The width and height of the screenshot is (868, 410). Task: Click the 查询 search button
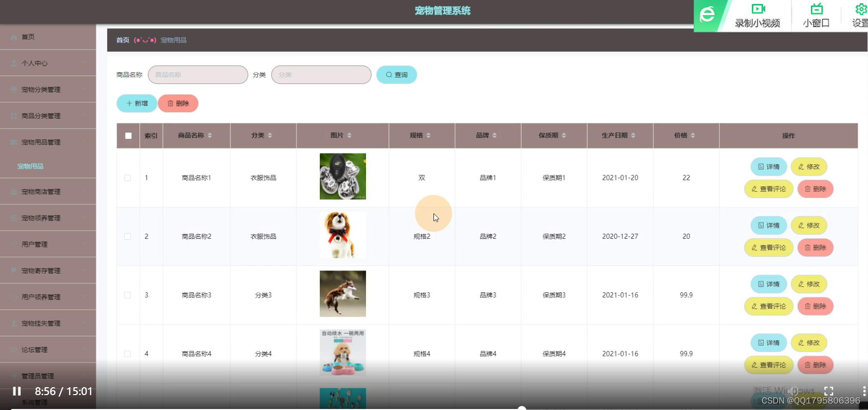tap(397, 75)
